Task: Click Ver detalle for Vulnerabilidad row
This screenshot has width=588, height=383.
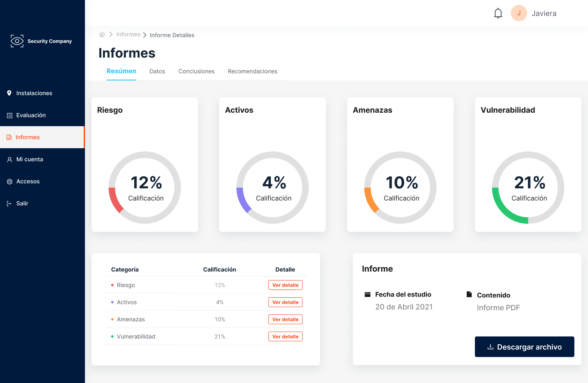Action: [x=285, y=336]
